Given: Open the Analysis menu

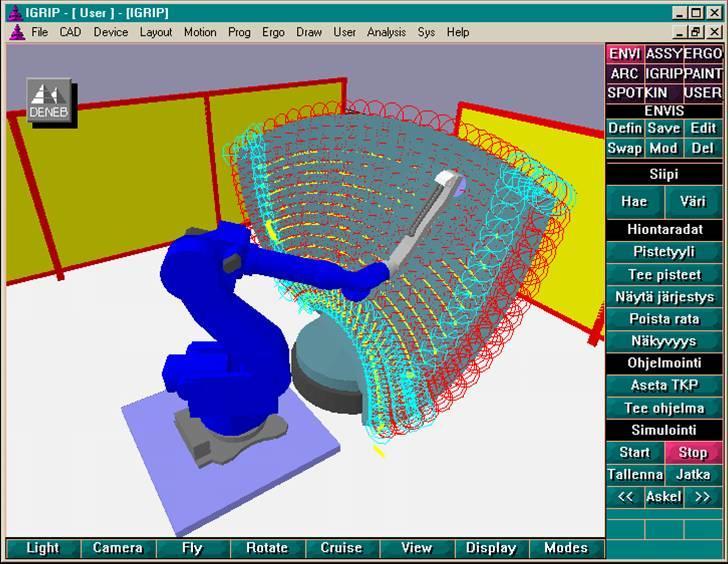Looking at the screenshot, I should (x=386, y=32).
